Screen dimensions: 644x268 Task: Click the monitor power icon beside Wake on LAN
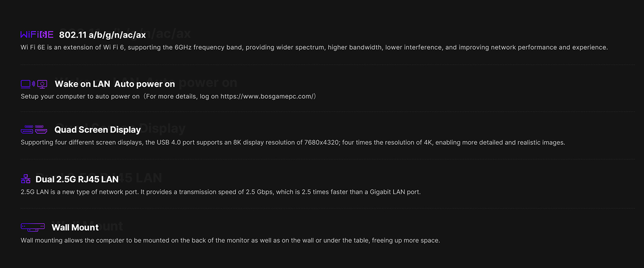point(42,84)
